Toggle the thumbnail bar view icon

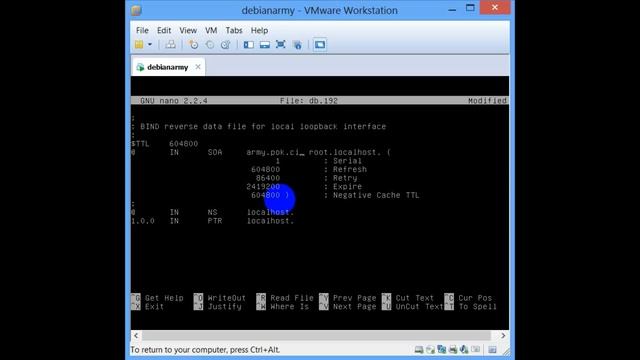[x=264, y=44]
